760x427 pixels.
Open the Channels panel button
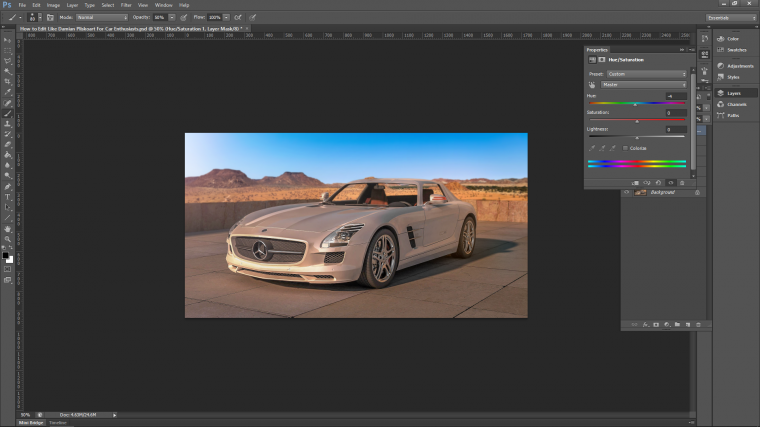[735, 105]
